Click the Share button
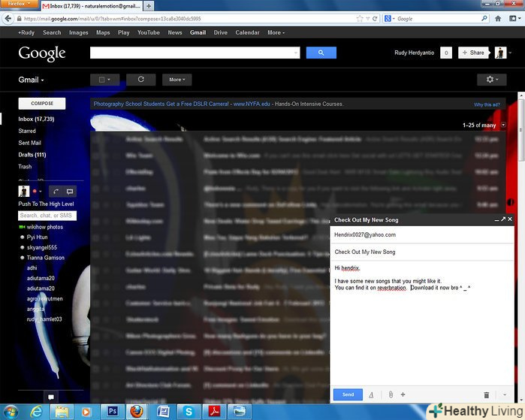The width and height of the screenshot is (525, 420). 473,53
